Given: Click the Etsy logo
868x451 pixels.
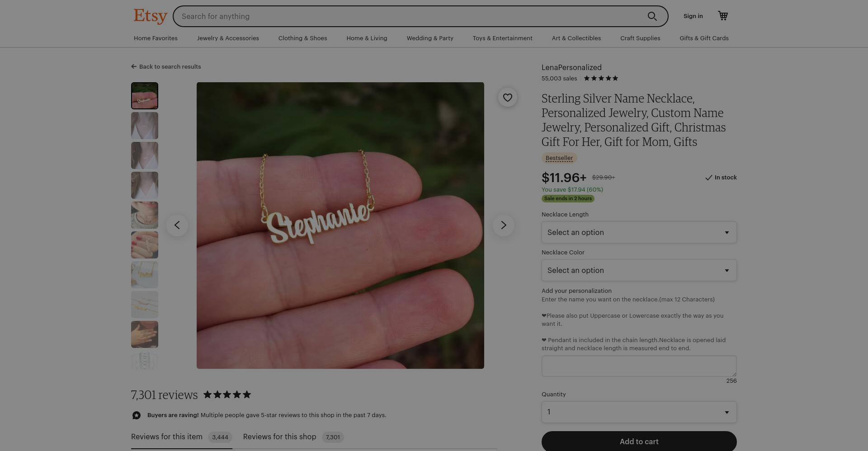Looking at the screenshot, I should (x=150, y=16).
